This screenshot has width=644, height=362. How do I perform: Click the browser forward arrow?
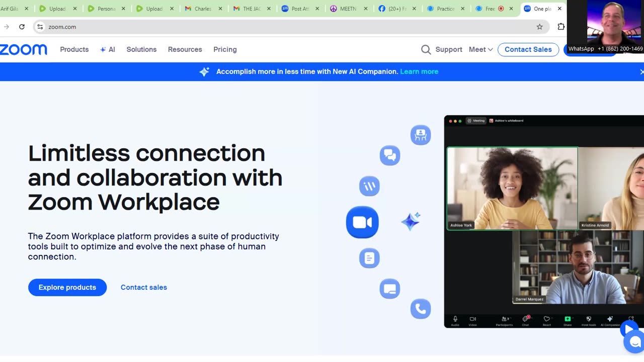(x=6, y=27)
